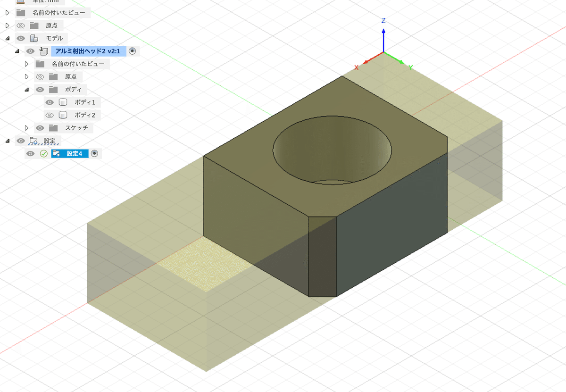
Task: Click the 設定 setups folder icon
Action: pyautogui.click(x=34, y=141)
